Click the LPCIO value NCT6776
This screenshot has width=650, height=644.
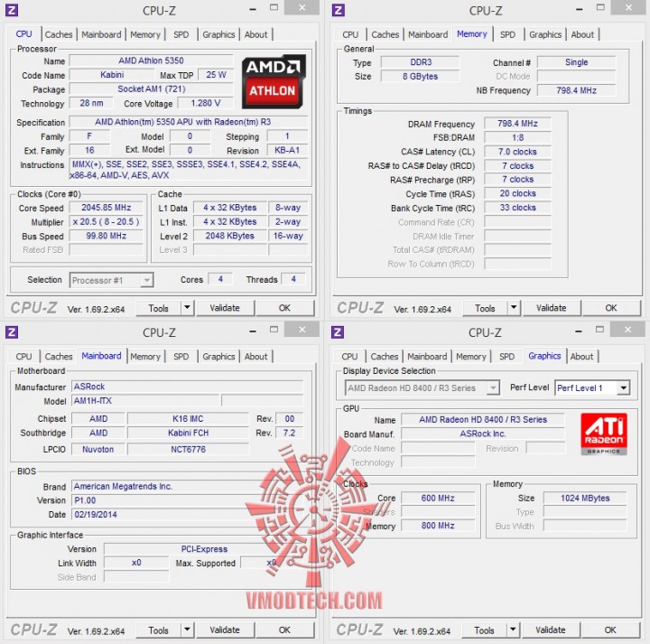(x=188, y=449)
